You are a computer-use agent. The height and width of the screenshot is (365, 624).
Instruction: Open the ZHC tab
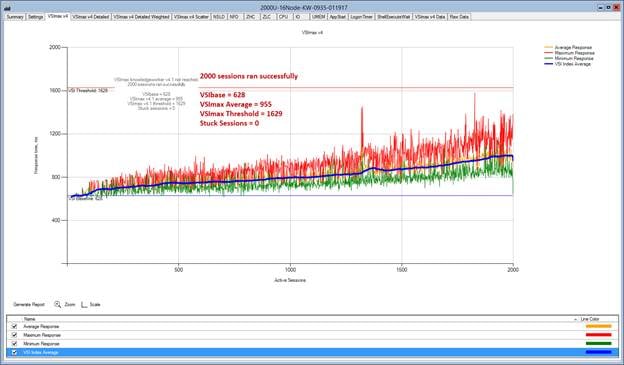tap(251, 17)
